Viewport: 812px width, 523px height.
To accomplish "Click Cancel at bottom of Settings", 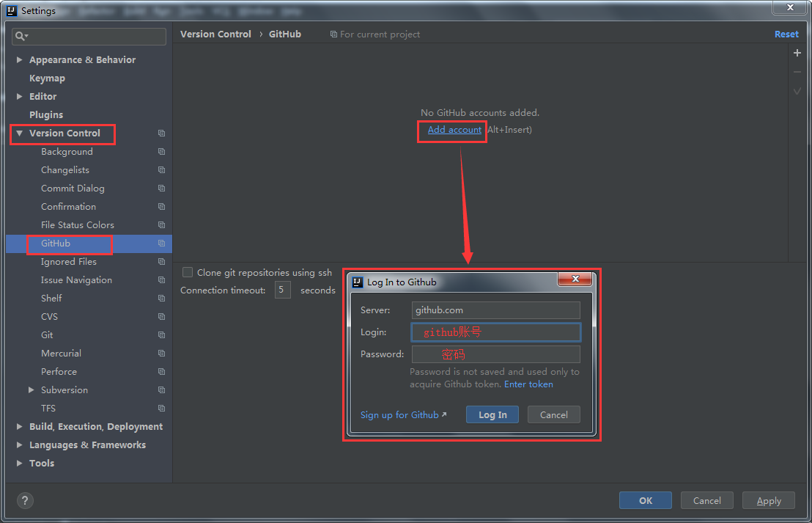I will coord(707,501).
